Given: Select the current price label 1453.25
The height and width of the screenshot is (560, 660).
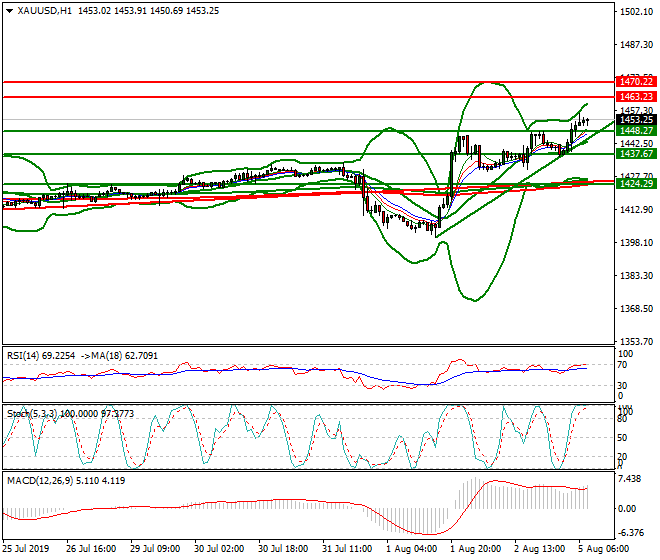Looking at the screenshot, I should click(636, 120).
